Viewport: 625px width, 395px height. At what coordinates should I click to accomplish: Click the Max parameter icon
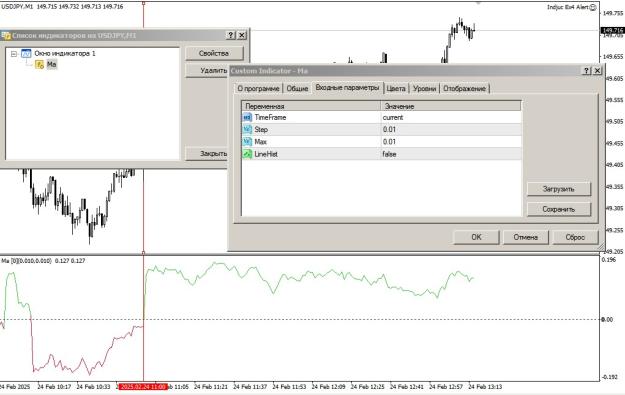pos(247,142)
